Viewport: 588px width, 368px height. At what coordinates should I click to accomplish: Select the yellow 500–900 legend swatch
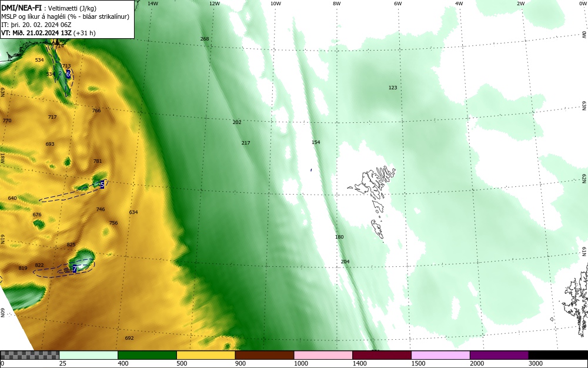point(206,355)
